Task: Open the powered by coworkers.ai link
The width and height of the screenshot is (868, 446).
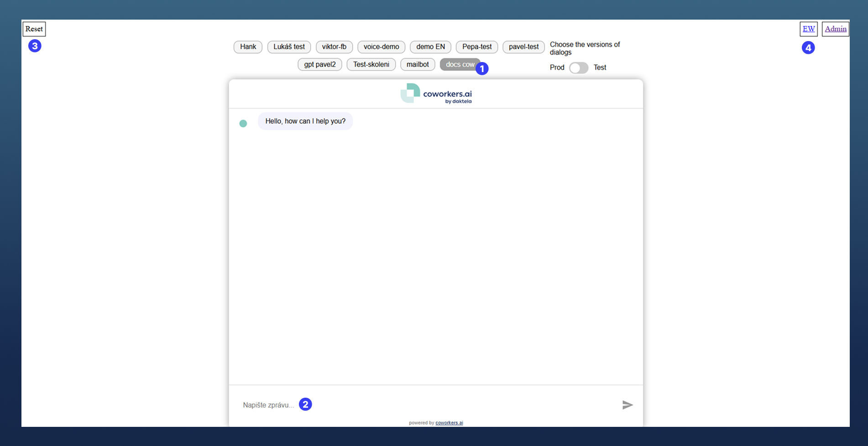Action: (x=449, y=423)
